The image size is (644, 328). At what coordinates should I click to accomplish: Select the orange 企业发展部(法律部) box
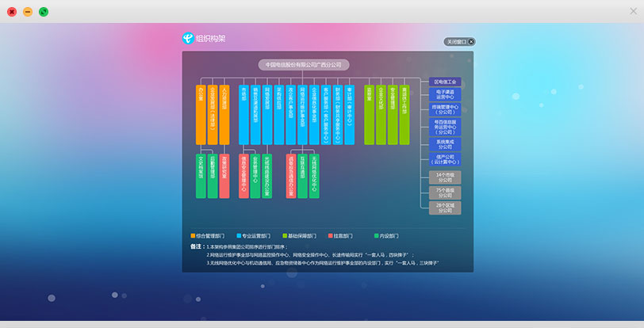pos(213,115)
